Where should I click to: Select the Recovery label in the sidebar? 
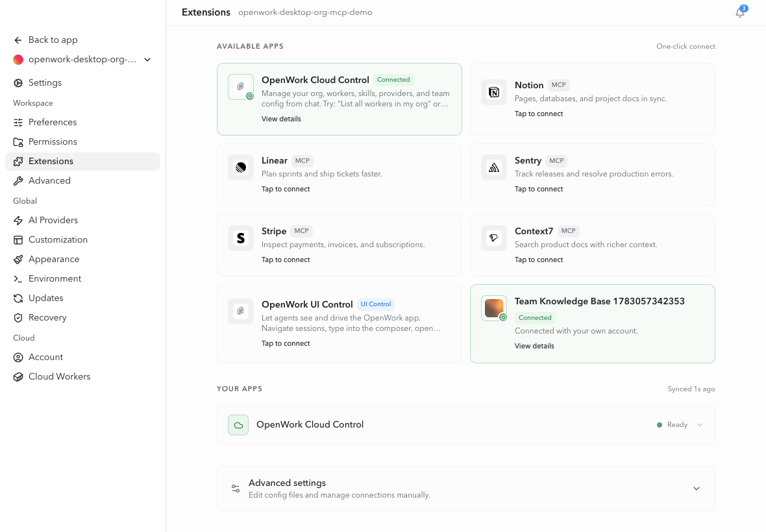tap(47, 318)
